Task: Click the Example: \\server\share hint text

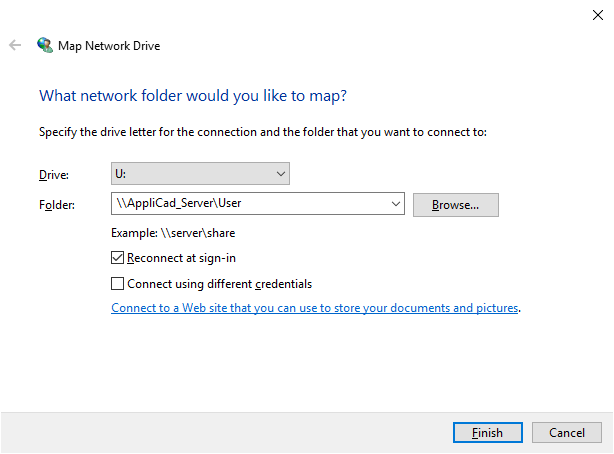Action: click(x=173, y=233)
